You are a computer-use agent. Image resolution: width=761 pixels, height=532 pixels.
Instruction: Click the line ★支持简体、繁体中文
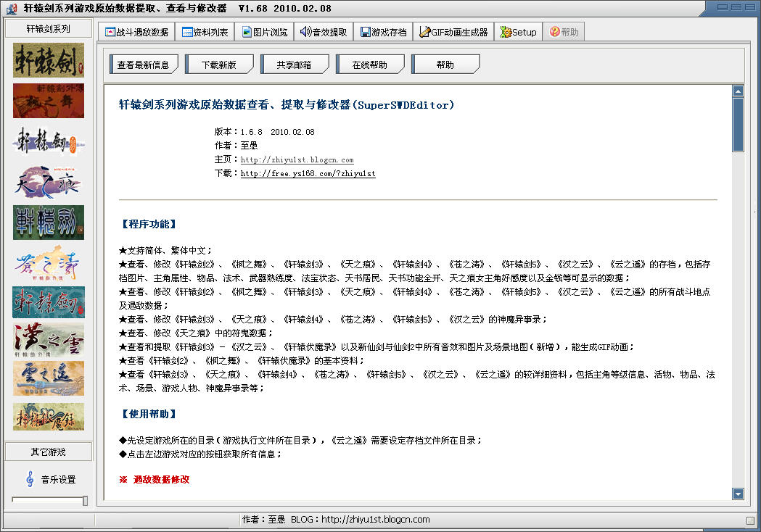[165, 250]
